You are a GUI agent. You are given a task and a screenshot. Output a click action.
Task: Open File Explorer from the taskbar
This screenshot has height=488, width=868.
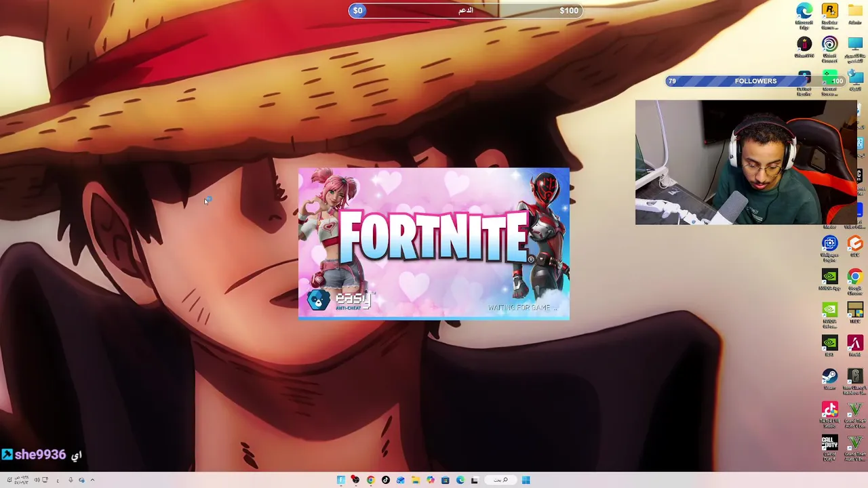(415, 480)
